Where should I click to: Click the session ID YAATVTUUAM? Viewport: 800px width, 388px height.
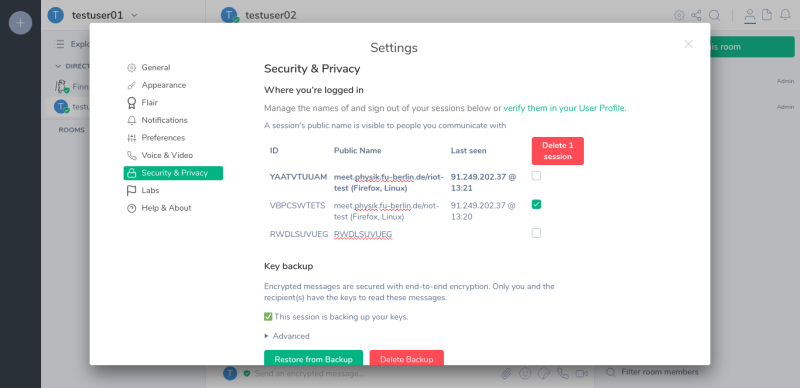point(298,177)
